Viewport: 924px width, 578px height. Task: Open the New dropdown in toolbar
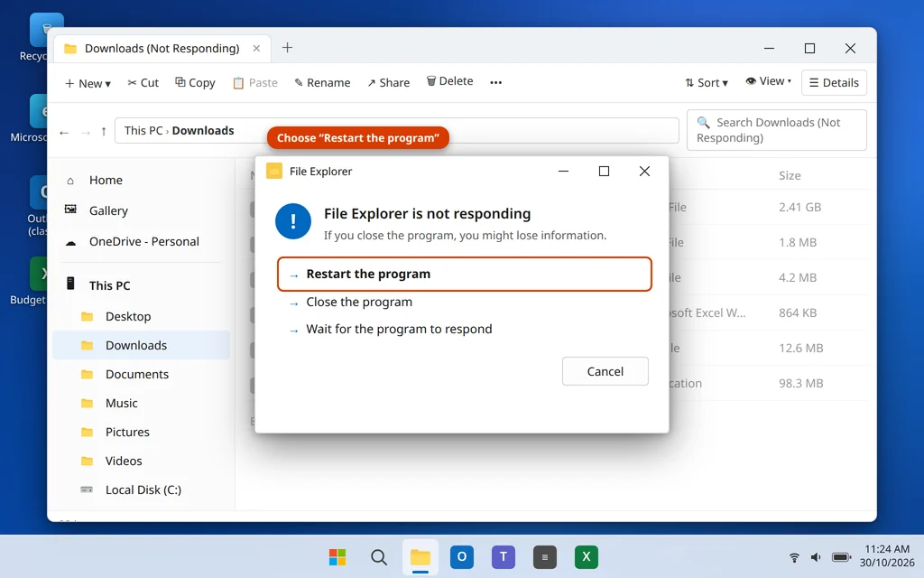[88, 83]
